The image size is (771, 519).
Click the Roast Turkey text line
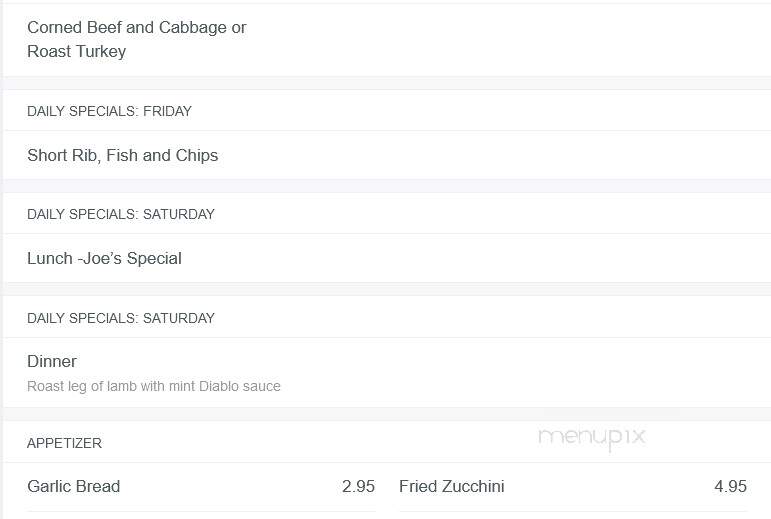pos(77,51)
